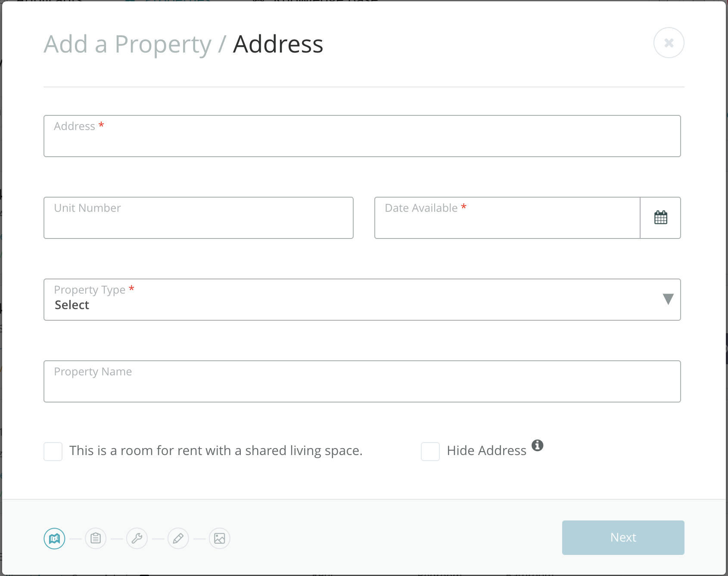Check room for rent with shared living space
Screen dimensions: 728x576
coord(53,451)
